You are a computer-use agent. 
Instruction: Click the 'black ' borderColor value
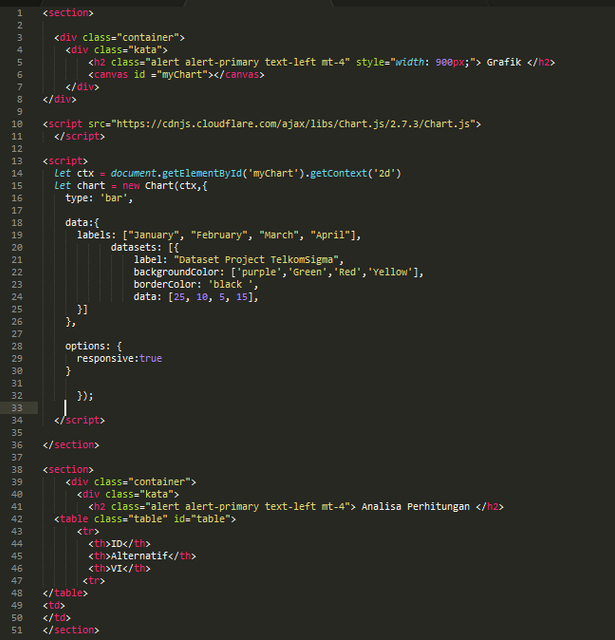(231, 284)
